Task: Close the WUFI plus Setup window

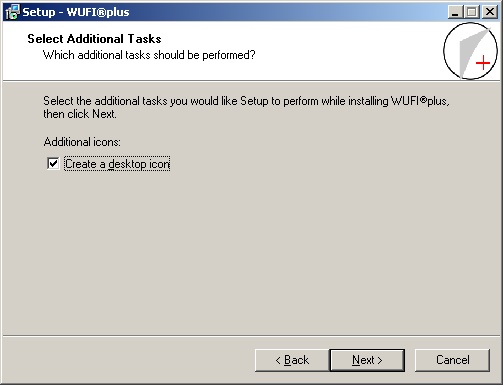Action: [490, 12]
